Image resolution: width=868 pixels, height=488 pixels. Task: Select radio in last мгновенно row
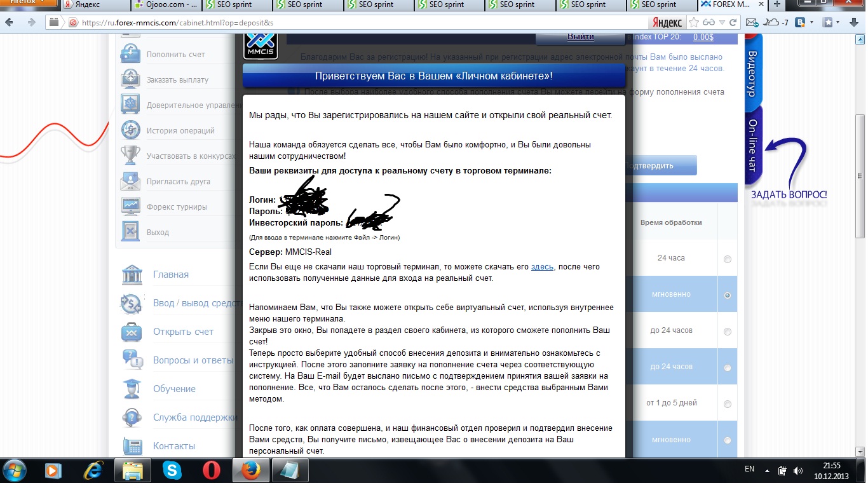tap(728, 440)
